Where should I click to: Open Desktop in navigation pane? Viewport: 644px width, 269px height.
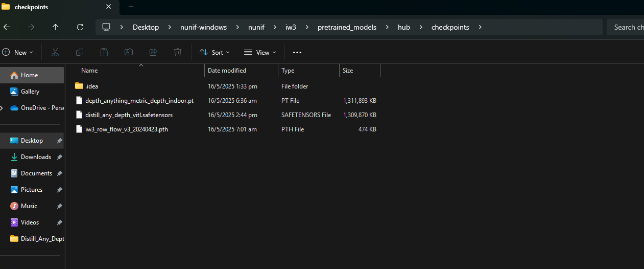click(32, 141)
